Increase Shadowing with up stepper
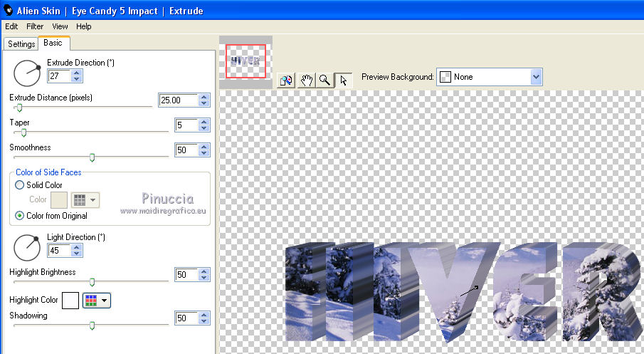 (204, 316)
